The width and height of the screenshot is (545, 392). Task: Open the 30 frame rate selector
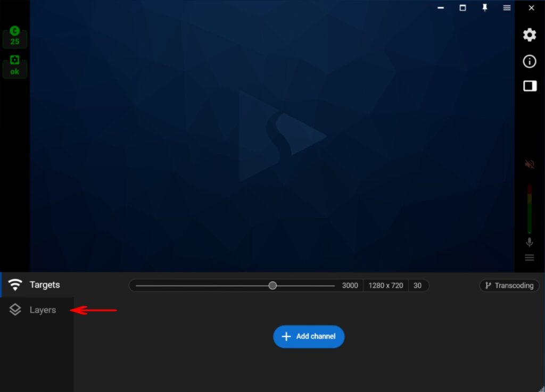click(418, 286)
